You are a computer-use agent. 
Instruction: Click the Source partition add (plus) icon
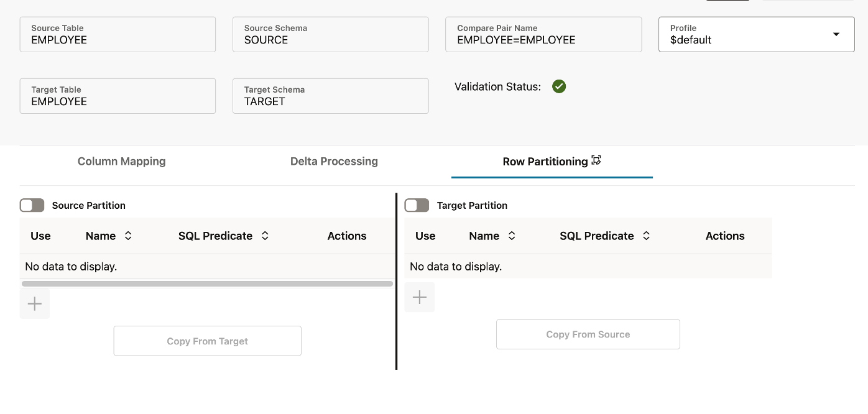[35, 304]
